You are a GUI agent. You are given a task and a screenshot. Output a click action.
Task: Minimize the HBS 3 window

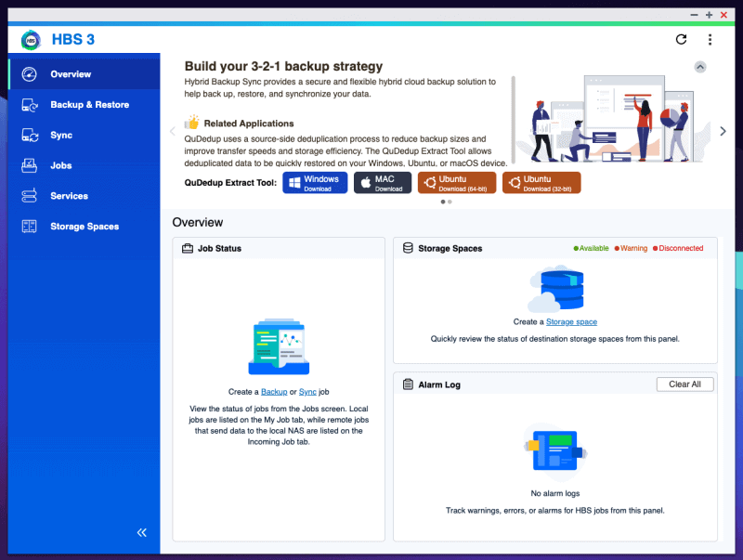694,15
